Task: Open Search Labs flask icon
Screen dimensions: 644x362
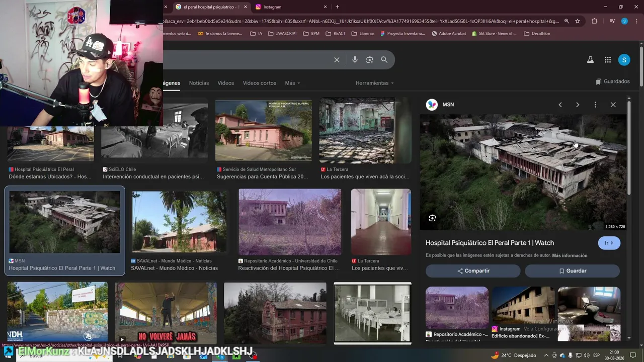Action: pyautogui.click(x=590, y=60)
